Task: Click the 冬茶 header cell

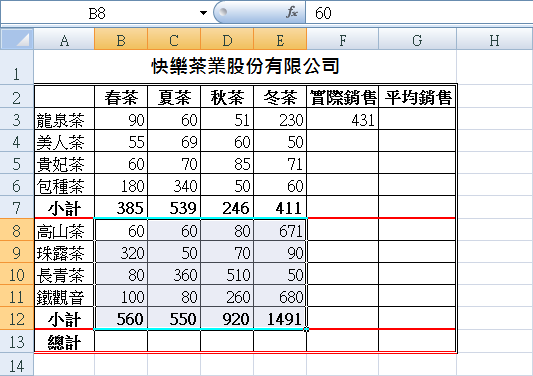Action: [280, 97]
